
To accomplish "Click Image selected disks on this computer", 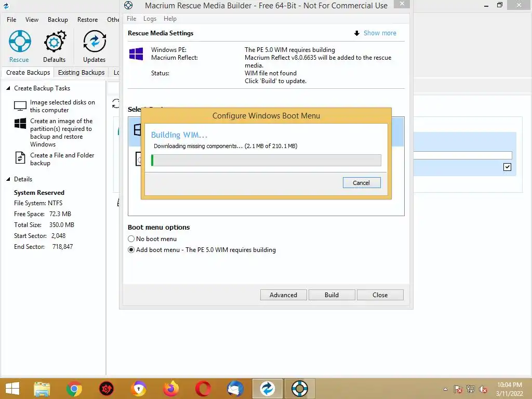I will (x=62, y=106).
